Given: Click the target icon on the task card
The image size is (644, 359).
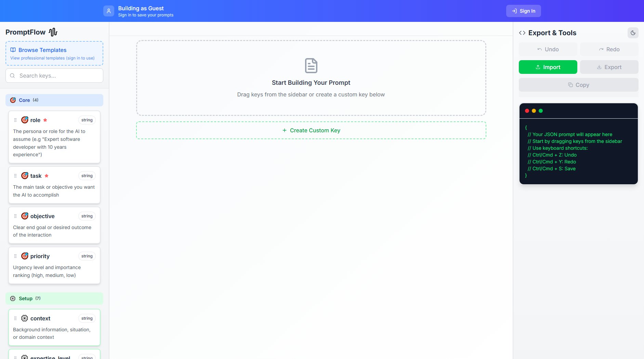Looking at the screenshot, I should [25, 176].
